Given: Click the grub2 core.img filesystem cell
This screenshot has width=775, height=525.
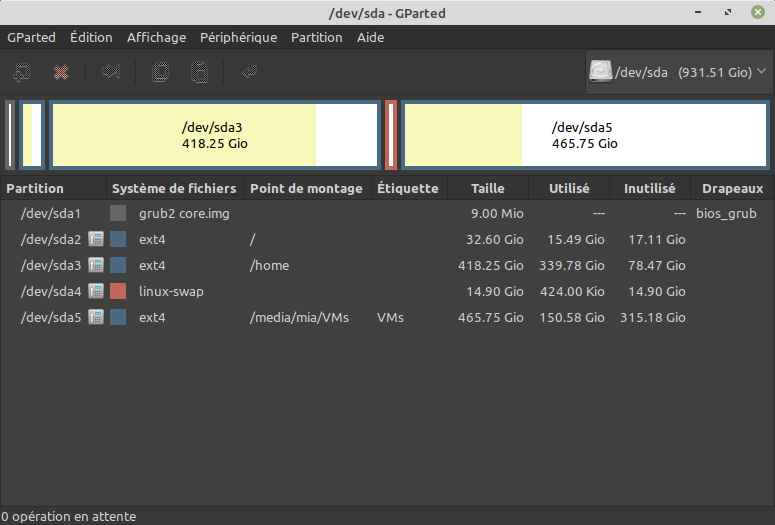Looking at the screenshot, I should (x=184, y=214).
